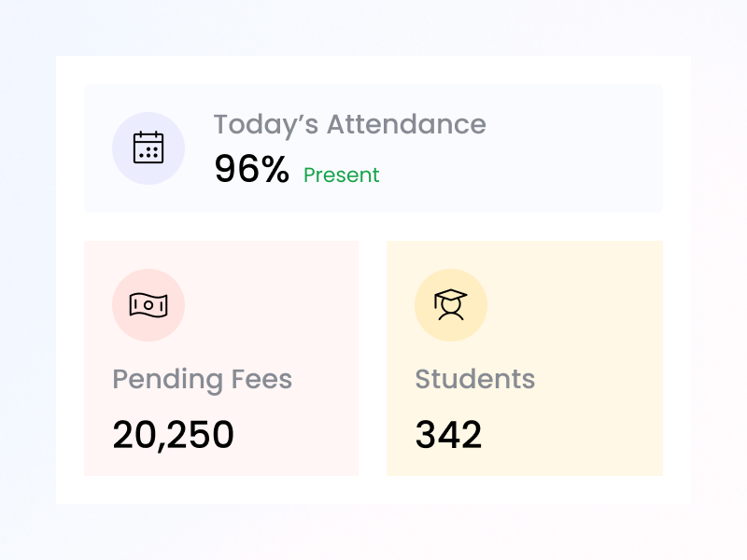Click the white panel's top margin

click(x=373, y=70)
